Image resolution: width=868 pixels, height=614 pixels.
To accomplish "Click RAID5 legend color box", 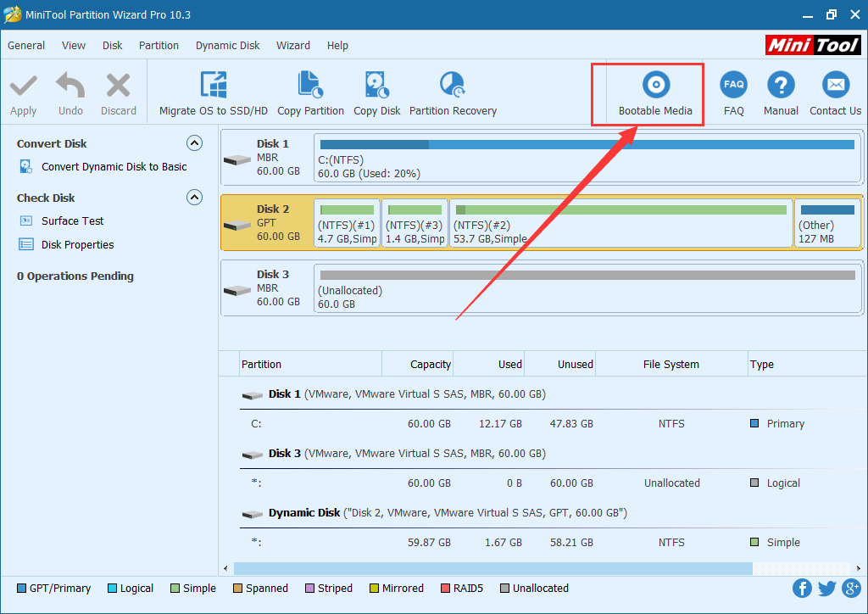I will click(x=445, y=588).
